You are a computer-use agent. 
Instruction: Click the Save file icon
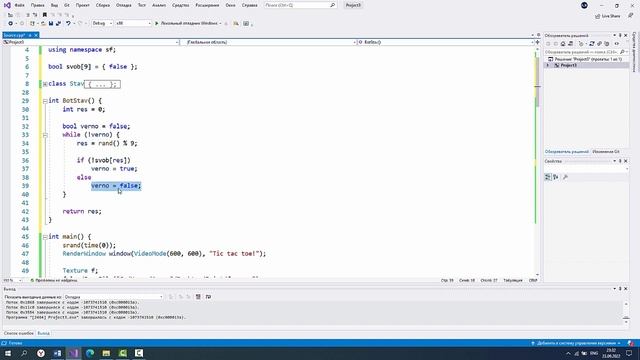[x=51, y=24]
